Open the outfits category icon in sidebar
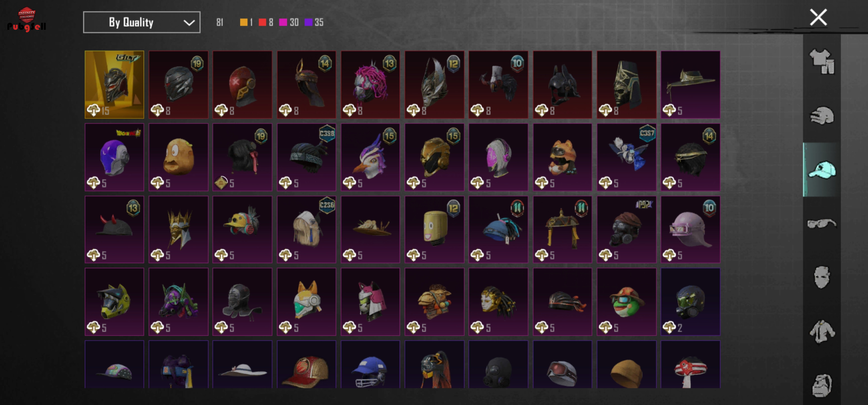Screen dimensions: 868x405 (x=822, y=61)
